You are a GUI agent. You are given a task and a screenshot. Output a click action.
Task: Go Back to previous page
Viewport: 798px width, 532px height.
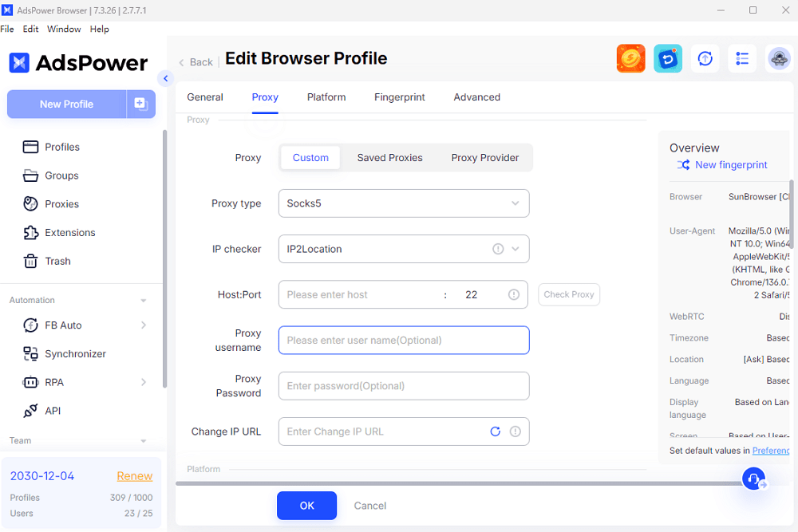pyautogui.click(x=196, y=62)
